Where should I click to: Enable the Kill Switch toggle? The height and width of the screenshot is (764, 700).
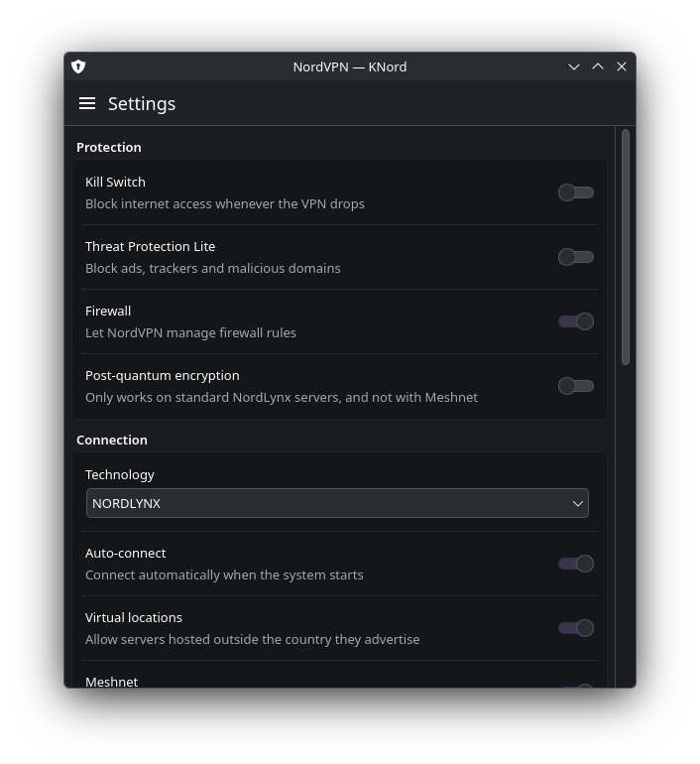point(576,192)
